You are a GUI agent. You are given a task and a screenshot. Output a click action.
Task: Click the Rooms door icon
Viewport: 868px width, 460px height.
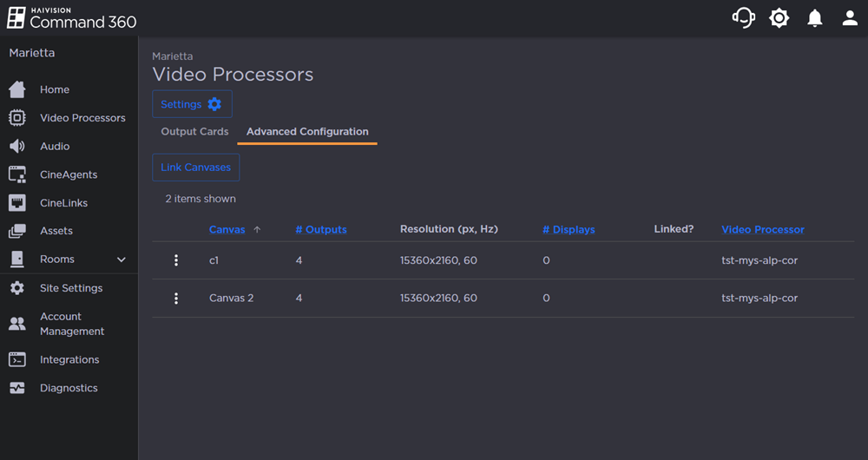pos(17,259)
